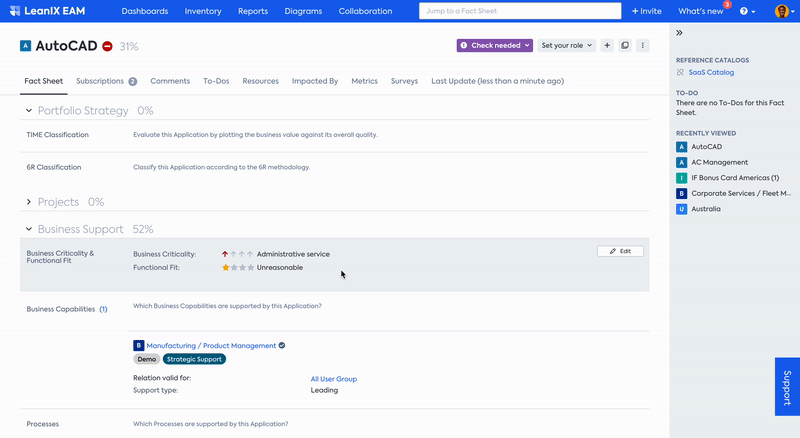The height and width of the screenshot is (438, 800).
Task: Open the Last Update tab
Action: pyautogui.click(x=497, y=81)
